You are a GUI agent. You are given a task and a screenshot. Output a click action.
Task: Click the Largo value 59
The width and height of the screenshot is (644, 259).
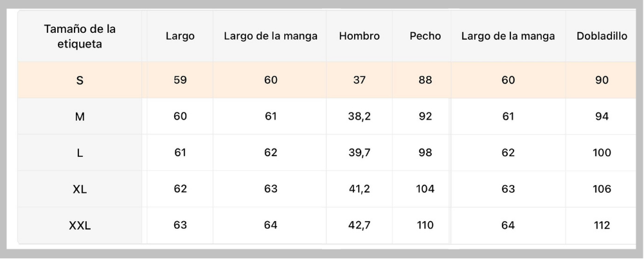point(180,80)
